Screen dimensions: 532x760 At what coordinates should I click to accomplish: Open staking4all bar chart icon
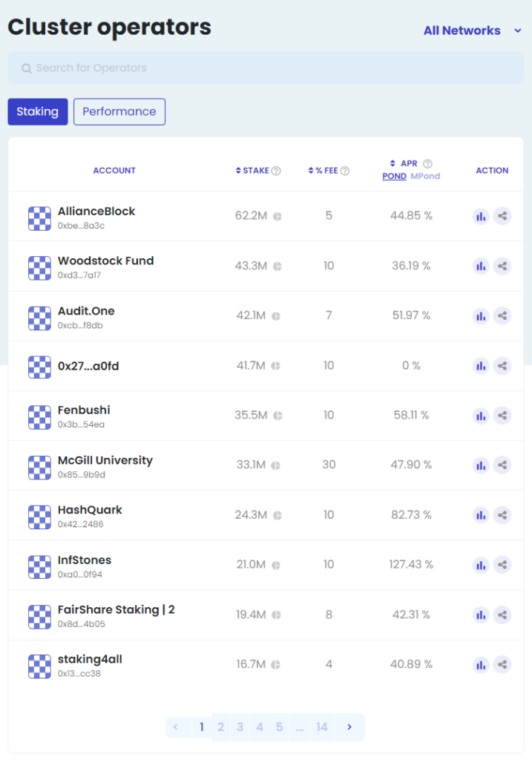click(x=481, y=665)
